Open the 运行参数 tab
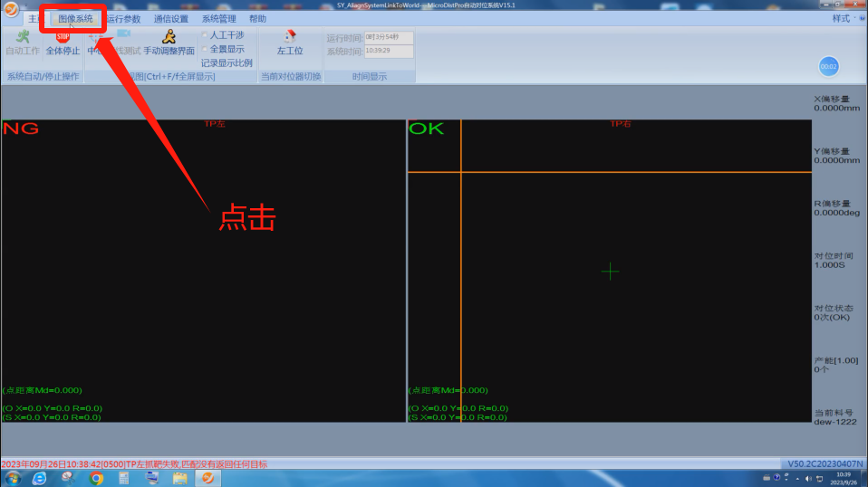The image size is (868, 487). coord(123,18)
